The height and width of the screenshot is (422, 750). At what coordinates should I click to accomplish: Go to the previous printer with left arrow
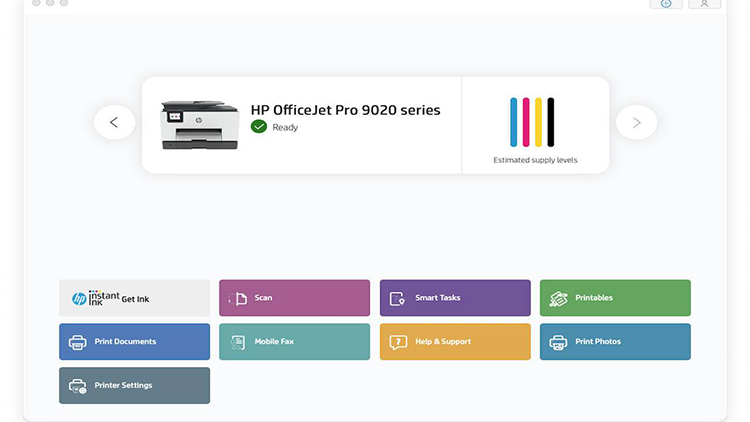click(x=114, y=122)
